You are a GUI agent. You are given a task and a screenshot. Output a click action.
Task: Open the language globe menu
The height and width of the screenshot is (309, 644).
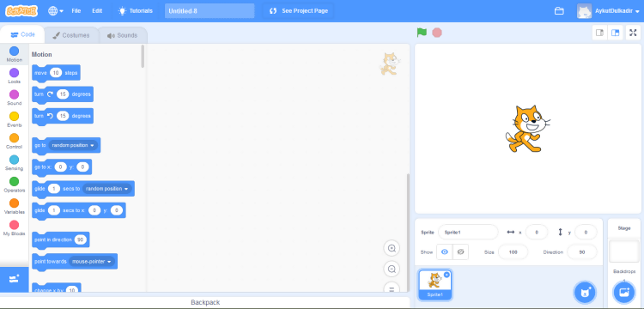point(56,11)
